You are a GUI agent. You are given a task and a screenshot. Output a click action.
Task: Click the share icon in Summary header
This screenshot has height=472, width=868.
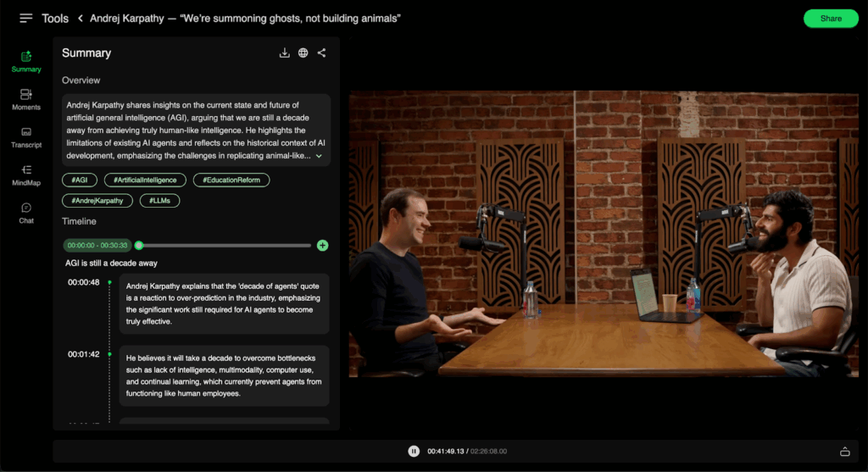[322, 53]
